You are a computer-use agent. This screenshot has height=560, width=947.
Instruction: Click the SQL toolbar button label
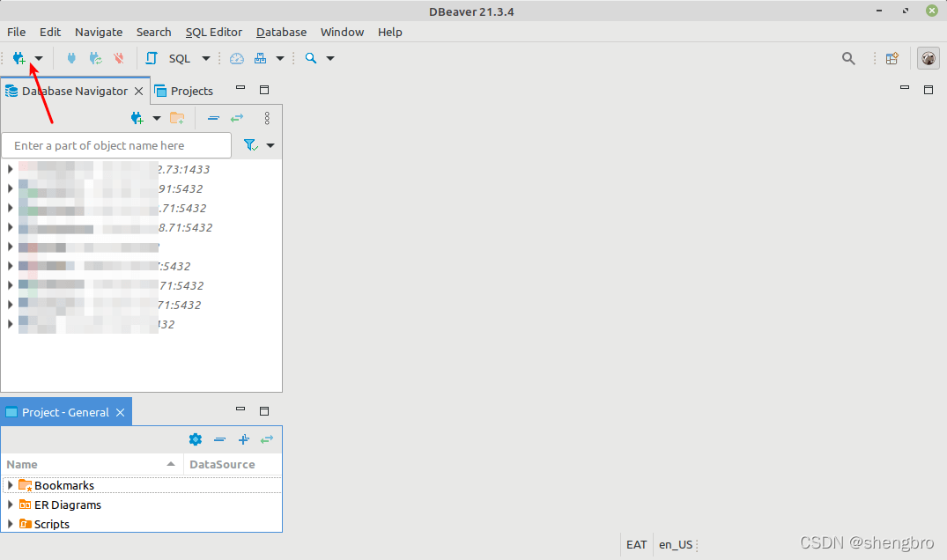point(180,58)
